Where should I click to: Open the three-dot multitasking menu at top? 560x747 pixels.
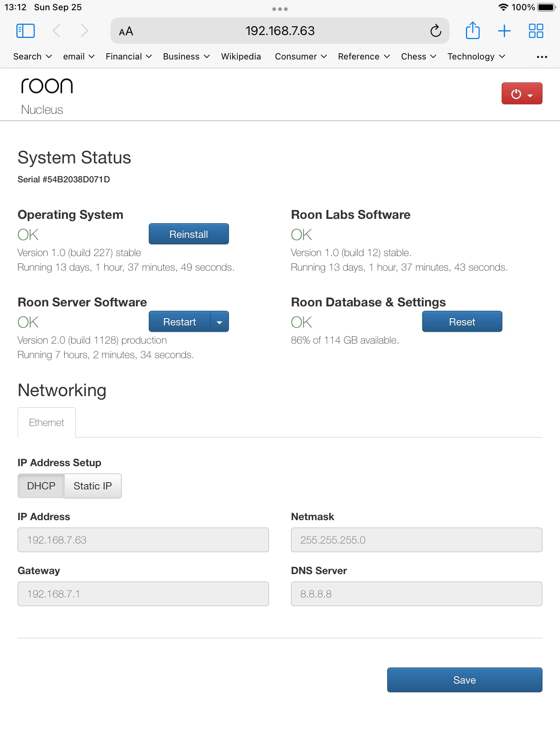click(x=280, y=9)
